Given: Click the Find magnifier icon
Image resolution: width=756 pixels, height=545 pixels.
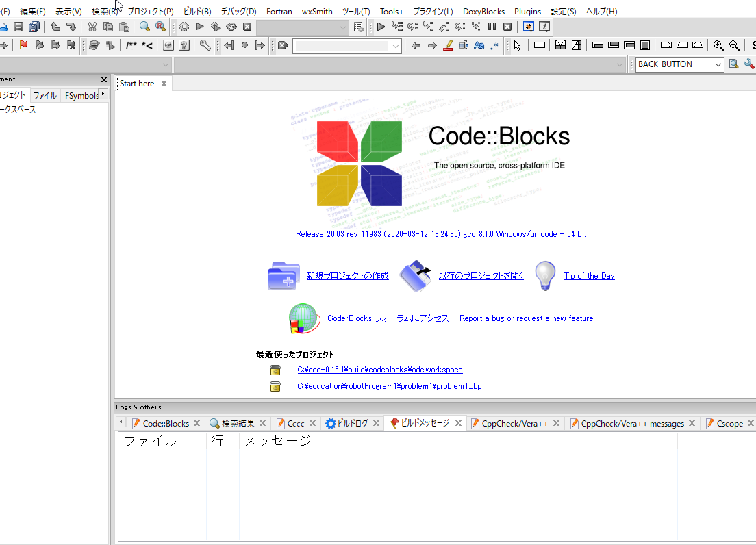Looking at the screenshot, I should [x=144, y=27].
